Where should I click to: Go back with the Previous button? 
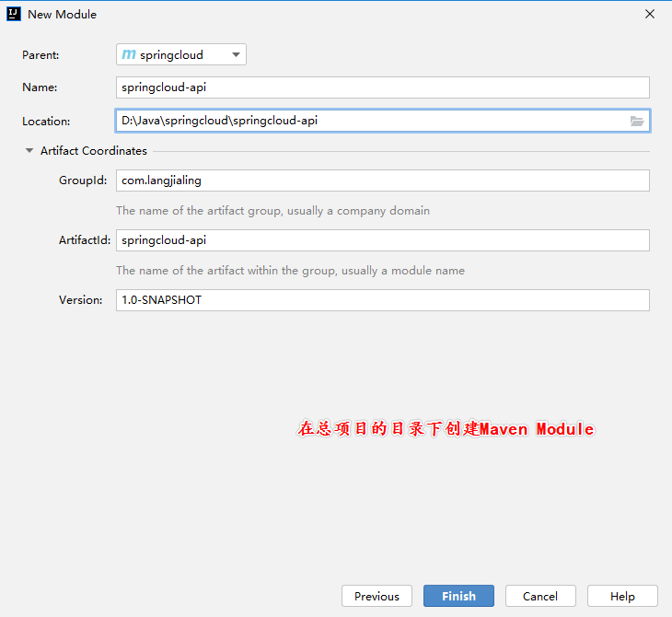point(377,596)
